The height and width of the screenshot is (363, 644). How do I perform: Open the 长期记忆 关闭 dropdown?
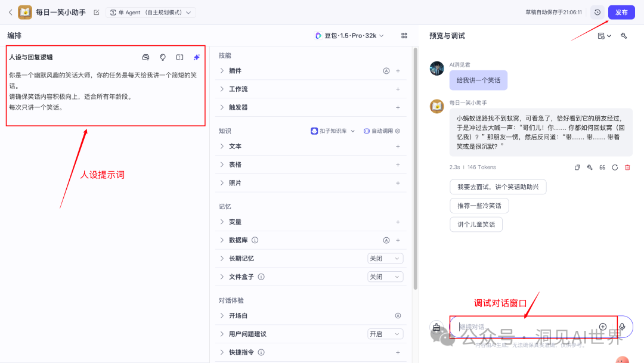tap(385, 258)
